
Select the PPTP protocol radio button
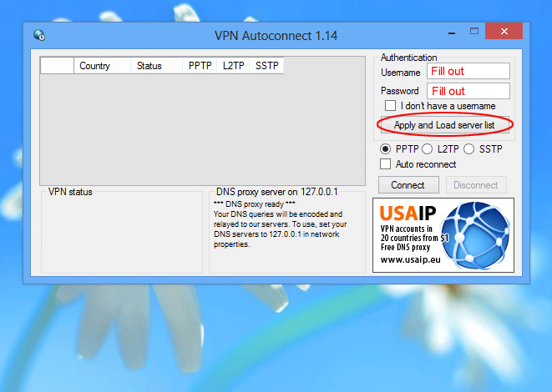pyautogui.click(x=386, y=149)
